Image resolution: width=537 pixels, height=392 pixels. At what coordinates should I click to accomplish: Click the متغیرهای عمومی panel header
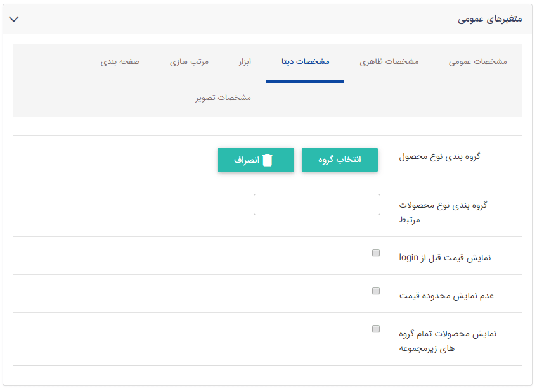tap(268, 19)
